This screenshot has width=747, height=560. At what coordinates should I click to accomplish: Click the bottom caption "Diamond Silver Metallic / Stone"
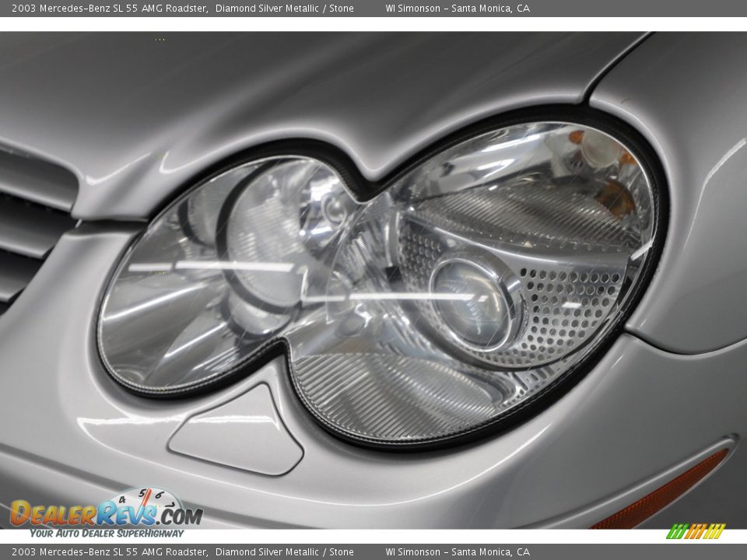click(x=285, y=552)
